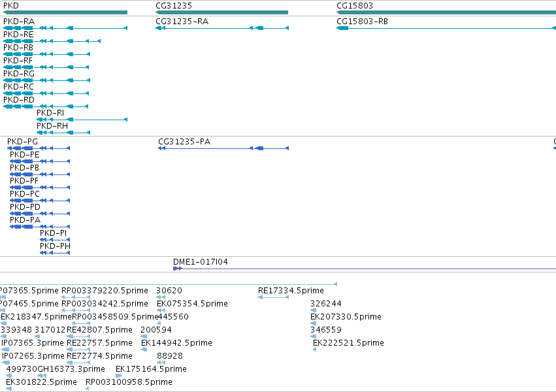
Task: Pick the PKD-PF protein label
Action: pos(24,181)
